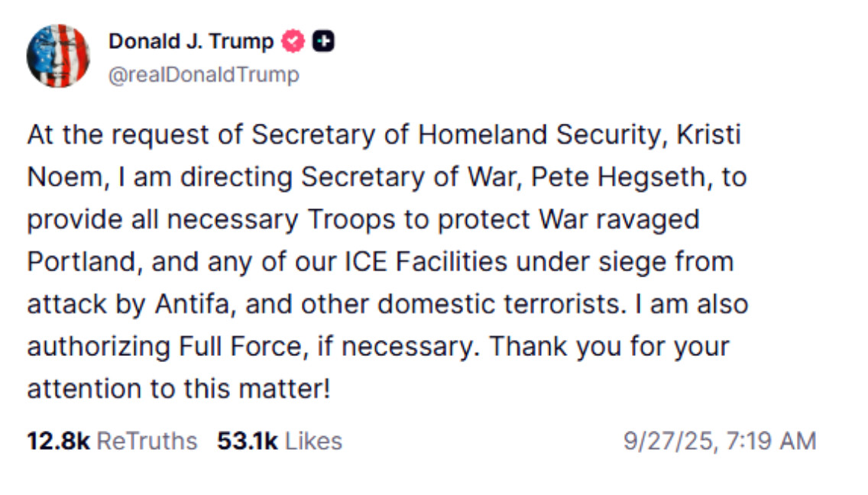
Task: Click the ReTruths label
Action: [x=147, y=441]
